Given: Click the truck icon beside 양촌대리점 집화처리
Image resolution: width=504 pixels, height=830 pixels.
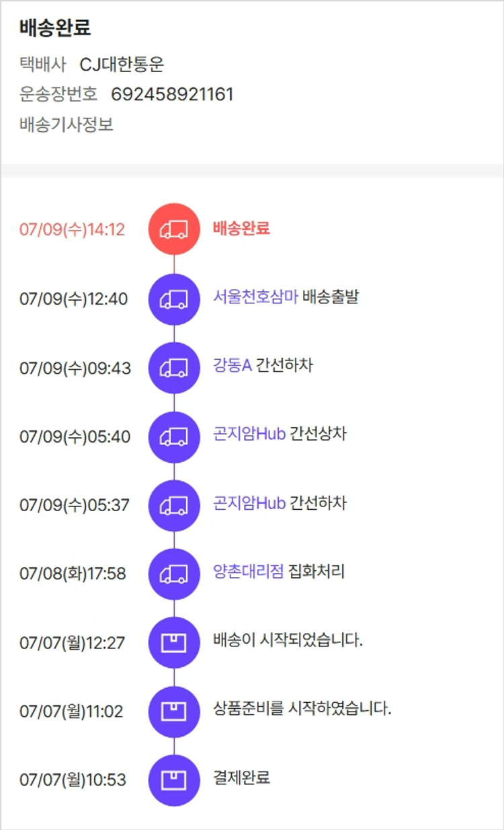Looking at the screenshot, I should tap(174, 574).
